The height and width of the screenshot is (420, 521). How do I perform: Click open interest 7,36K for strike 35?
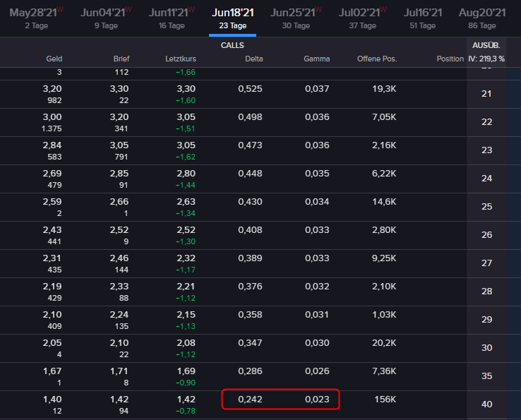[x=384, y=371]
